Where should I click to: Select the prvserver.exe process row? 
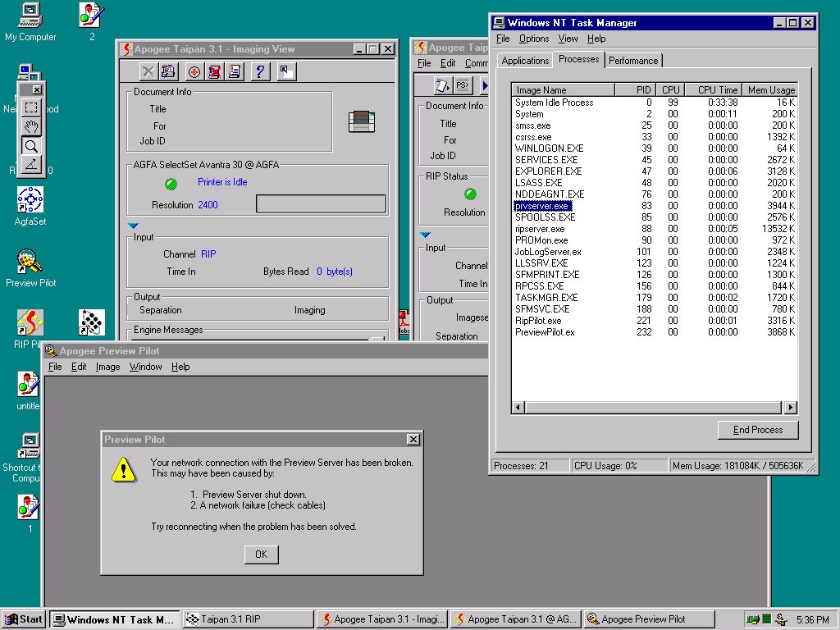pos(655,206)
